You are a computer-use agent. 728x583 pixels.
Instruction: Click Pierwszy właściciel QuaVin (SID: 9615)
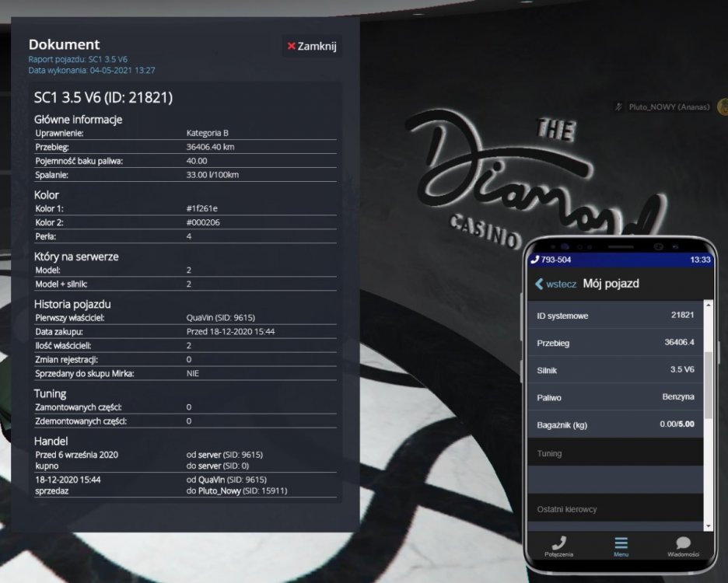(221, 317)
